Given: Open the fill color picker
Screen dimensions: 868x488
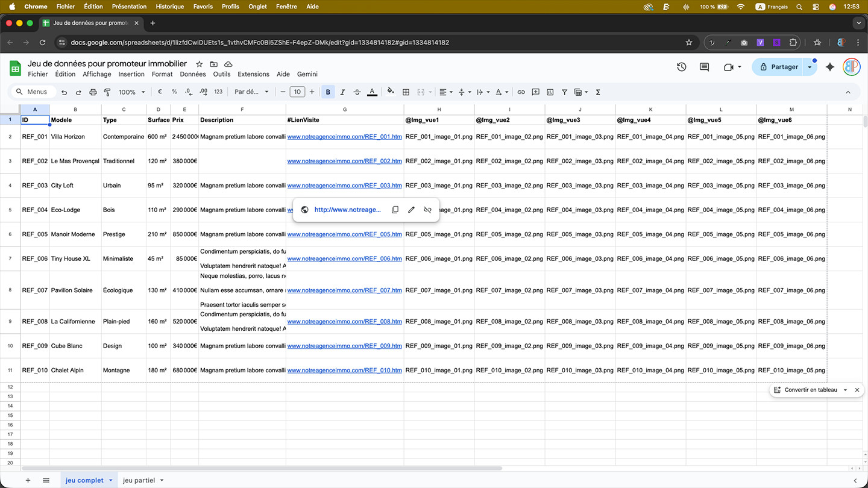Looking at the screenshot, I should point(390,92).
